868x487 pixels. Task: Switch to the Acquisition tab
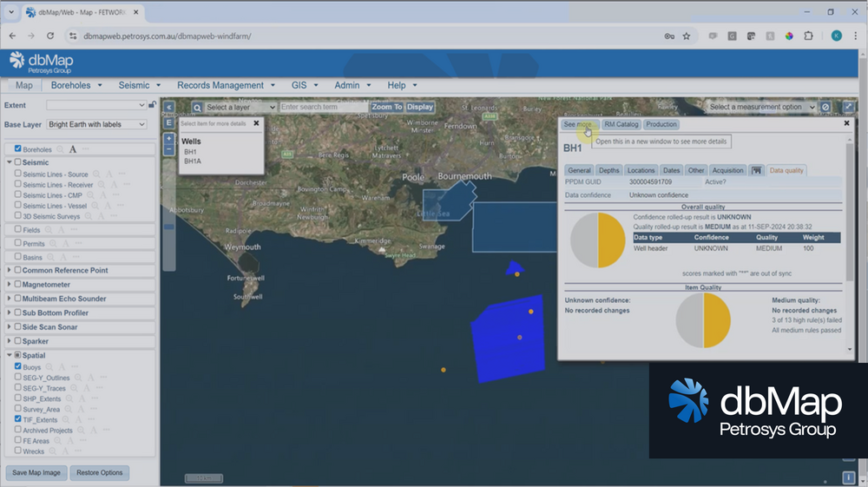(x=727, y=170)
